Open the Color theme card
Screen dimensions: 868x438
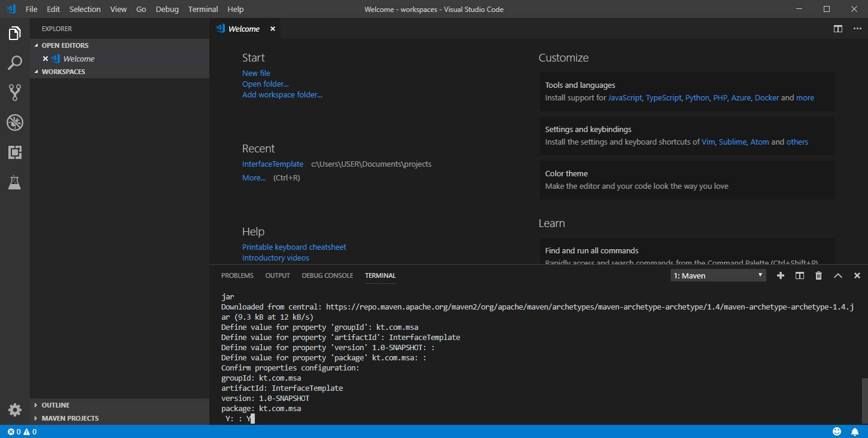click(x=687, y=180)
